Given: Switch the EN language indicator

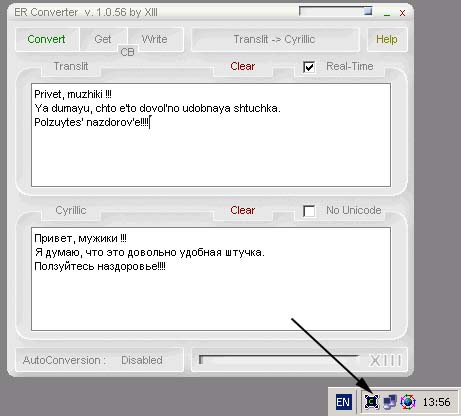Looking at the screenshot, I should [x=343, y=402].
